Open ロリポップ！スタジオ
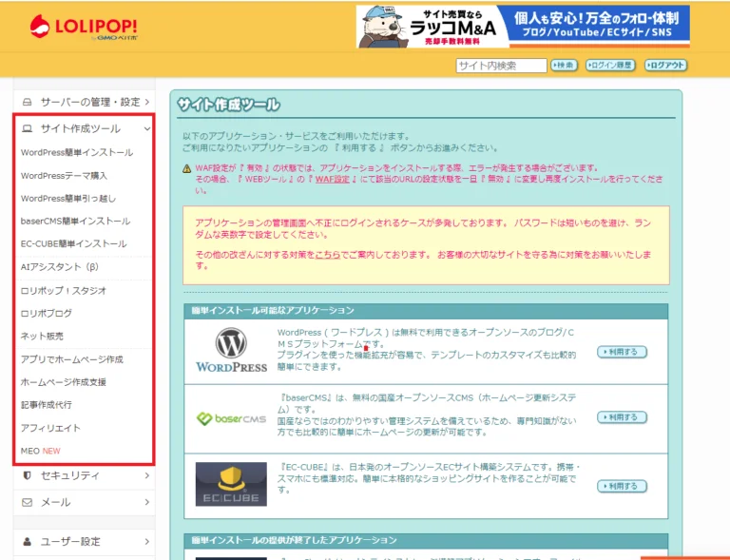Screen dimensions: 730x560 point(64,291)
